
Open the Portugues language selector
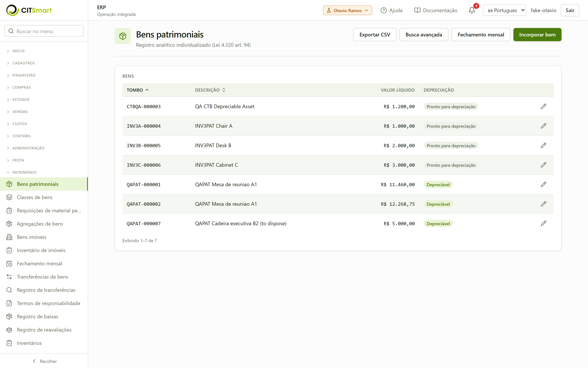(504, 10)
